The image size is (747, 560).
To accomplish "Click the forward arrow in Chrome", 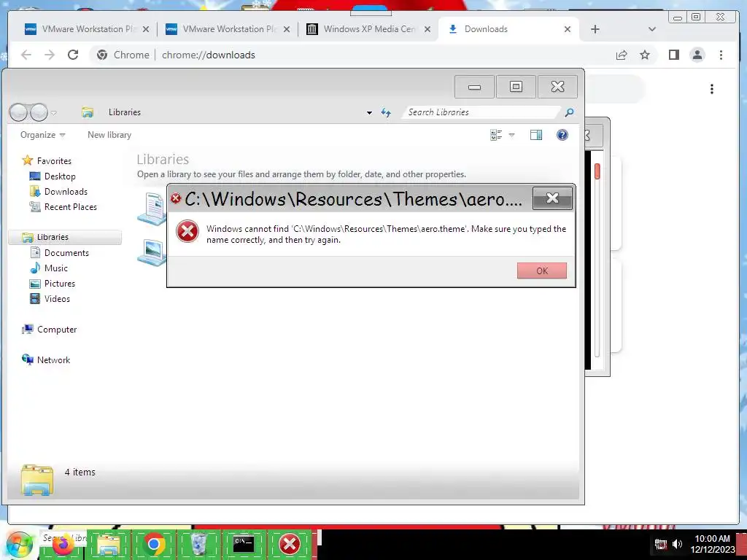I will click(50, 55).
